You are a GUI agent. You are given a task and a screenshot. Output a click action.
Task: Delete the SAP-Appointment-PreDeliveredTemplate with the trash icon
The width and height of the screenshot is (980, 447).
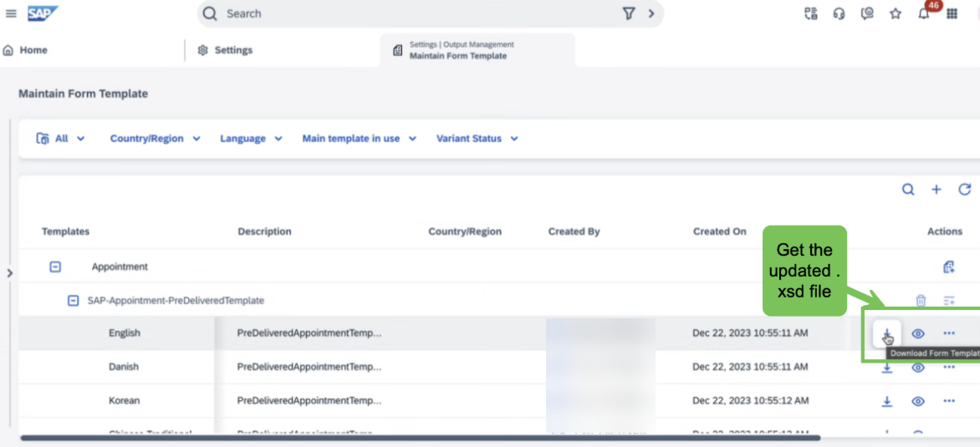point(921,301)
